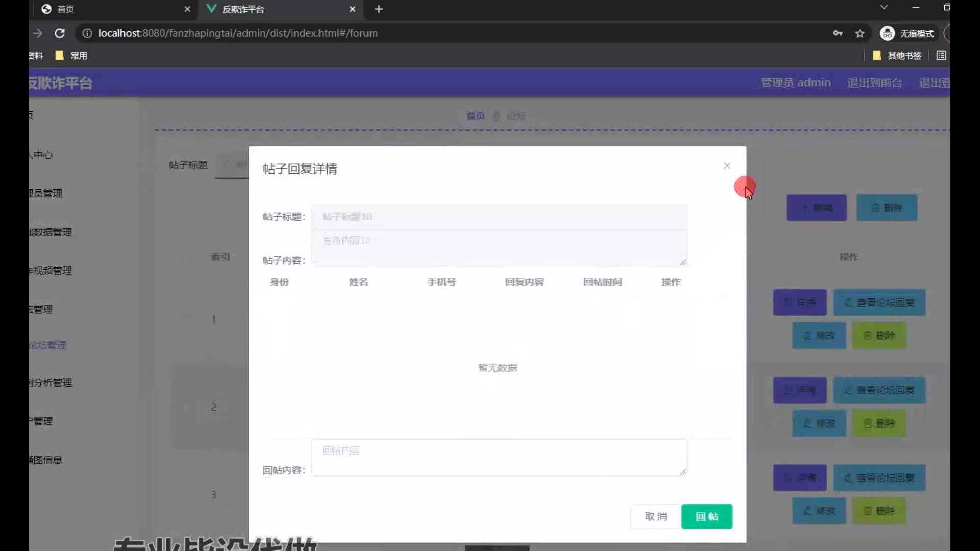
Task: Open the 视频管理 sidebar item
Action: pyautogui.click(x=50, y=271)
